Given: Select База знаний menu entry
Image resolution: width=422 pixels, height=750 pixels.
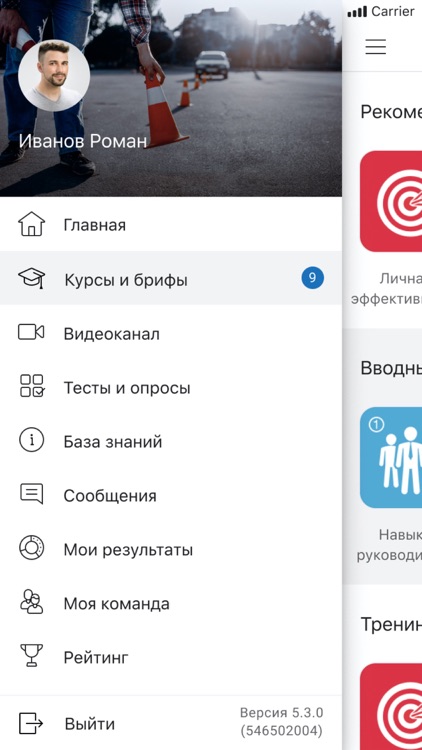Looking at the screenshot, I should (171, 441).
